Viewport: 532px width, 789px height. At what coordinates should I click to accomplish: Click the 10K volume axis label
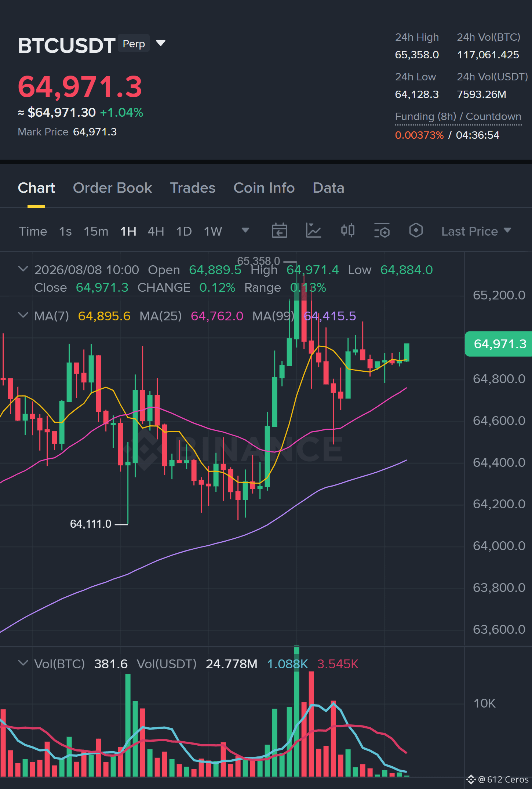click(484, 703)
